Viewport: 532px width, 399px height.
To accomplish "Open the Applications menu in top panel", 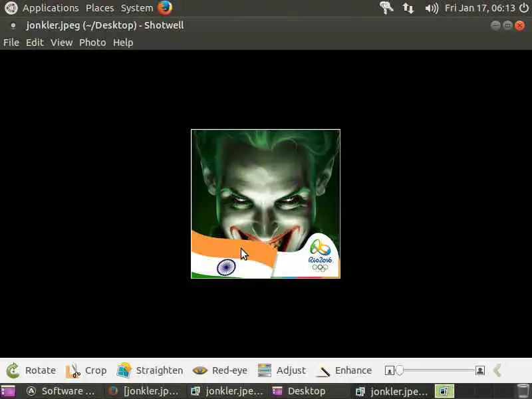I will pos(51,8).
